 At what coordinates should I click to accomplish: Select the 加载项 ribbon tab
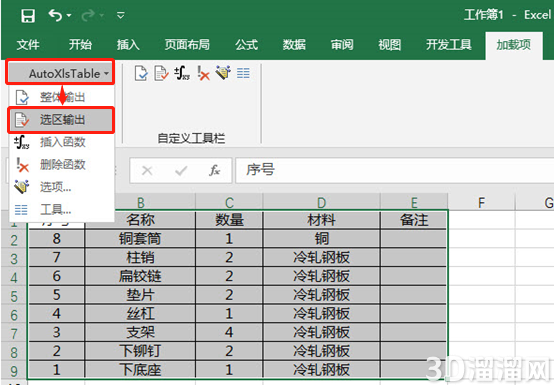click(514, 45)
